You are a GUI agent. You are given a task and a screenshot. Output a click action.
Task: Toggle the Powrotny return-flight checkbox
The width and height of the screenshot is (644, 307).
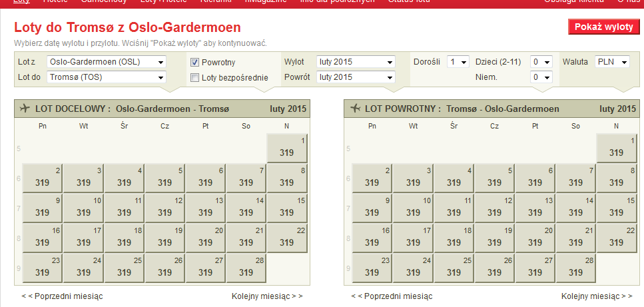[194, 63]
